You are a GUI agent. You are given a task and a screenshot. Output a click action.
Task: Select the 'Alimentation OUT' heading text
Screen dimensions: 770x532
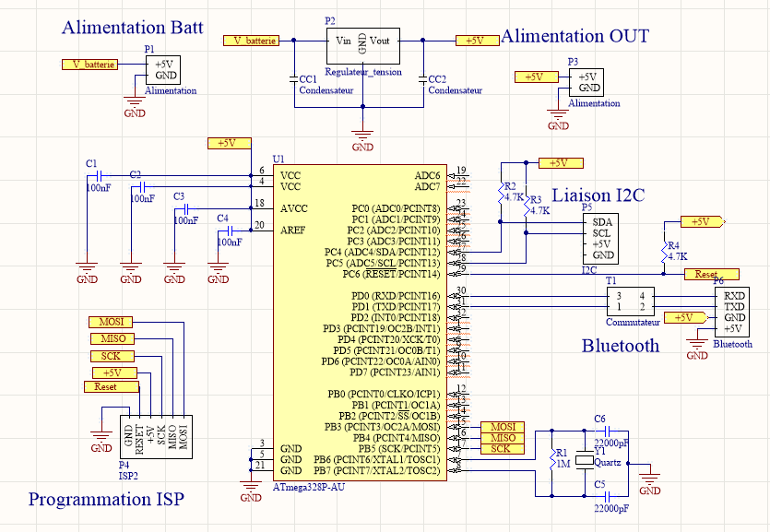pos(575,36)
